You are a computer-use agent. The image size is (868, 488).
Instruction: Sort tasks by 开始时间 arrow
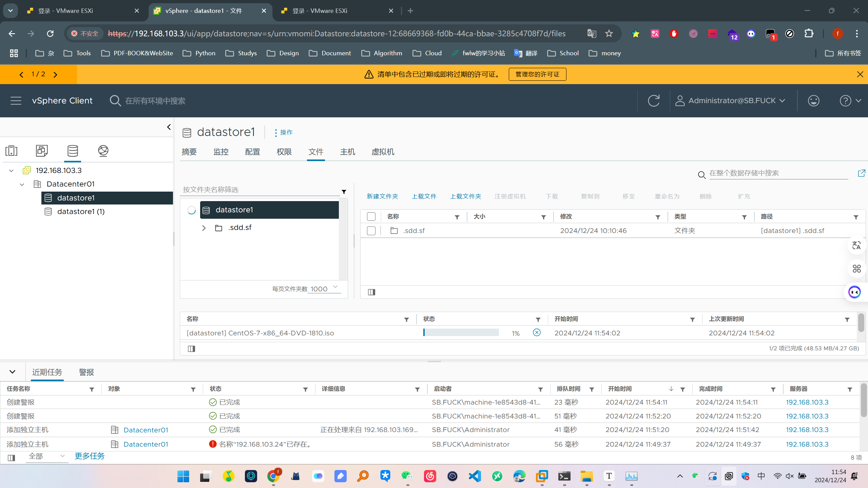point(671,389)
